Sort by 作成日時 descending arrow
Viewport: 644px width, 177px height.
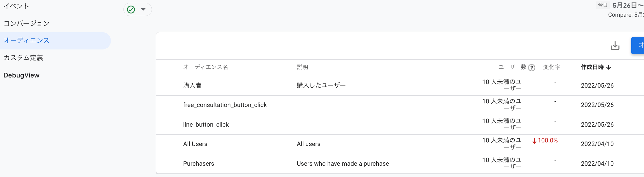[x=609, y=67]
